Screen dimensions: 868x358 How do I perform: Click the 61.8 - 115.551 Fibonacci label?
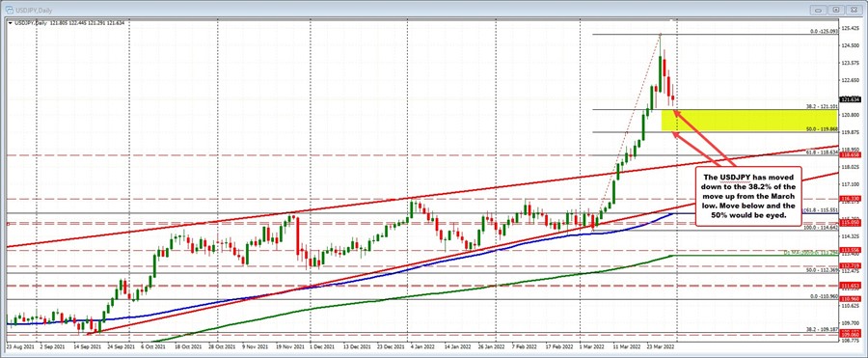pyautogui.click(x=821, y=210)
